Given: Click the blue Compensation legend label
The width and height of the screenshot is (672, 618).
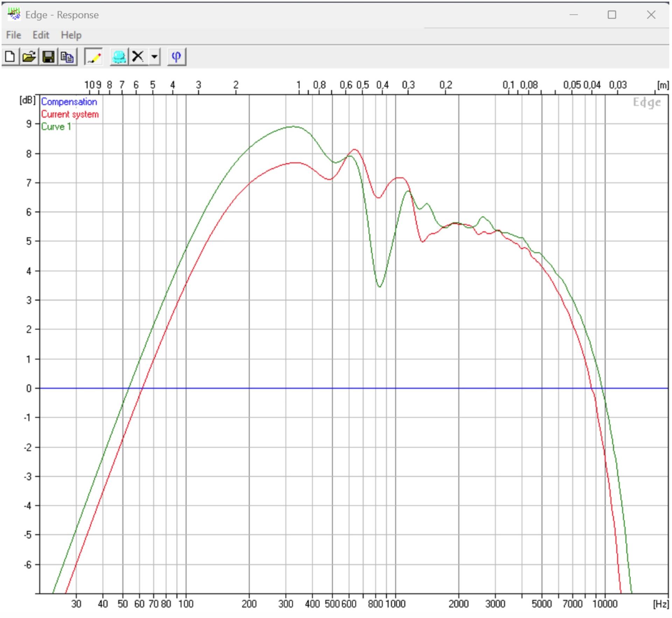Looking at the screenshot, I should click(x=69, y=102).
